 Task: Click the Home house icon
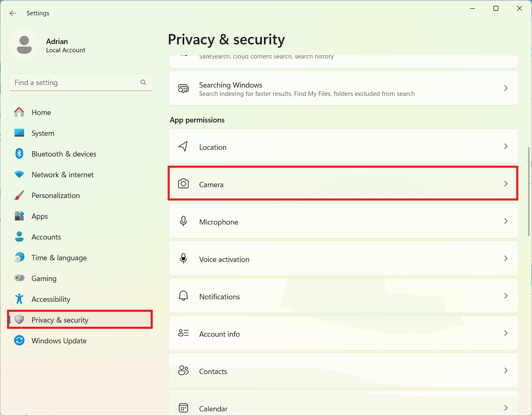pos(19,112)
